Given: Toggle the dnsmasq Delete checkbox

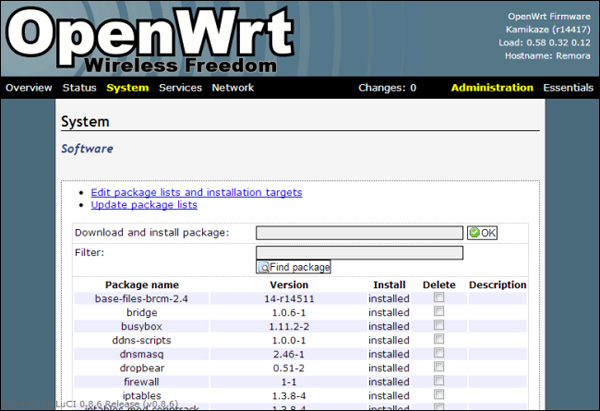Looking at the screenshot, I should tap(439, 354).
